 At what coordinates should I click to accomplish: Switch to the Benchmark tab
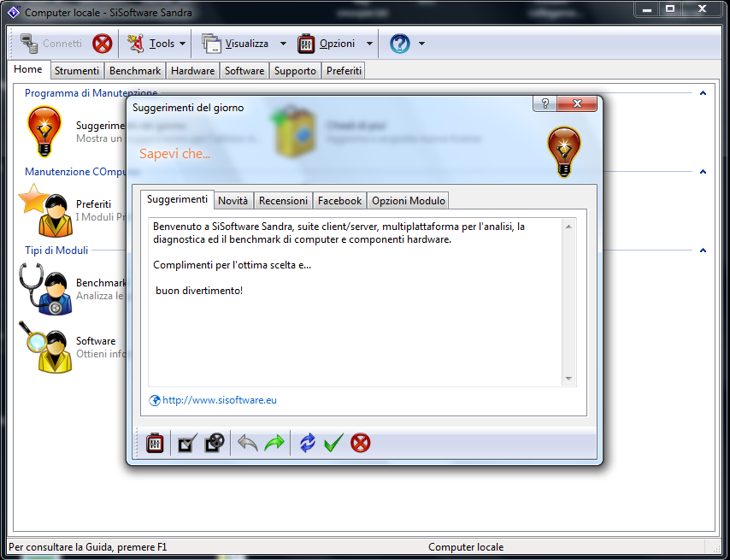coord(135,71)
